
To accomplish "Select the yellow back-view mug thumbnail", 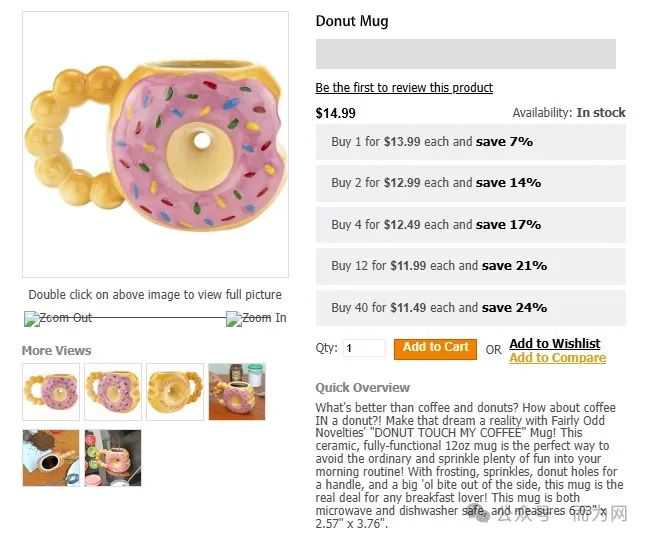I will point(175,392).
